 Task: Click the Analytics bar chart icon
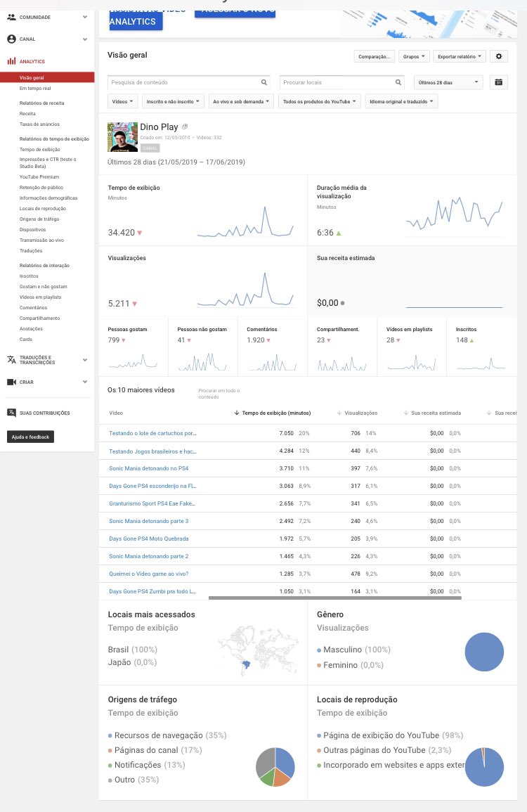pyautogui.click(x=11, y=61)
